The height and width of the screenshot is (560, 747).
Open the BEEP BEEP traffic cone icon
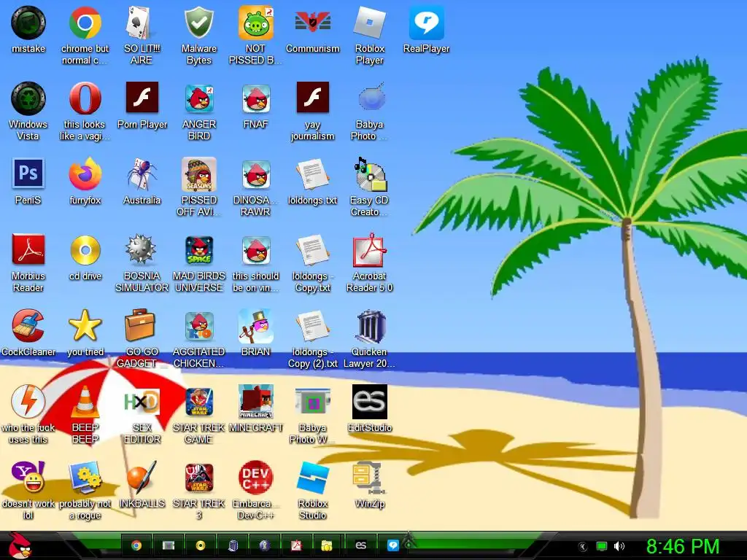[85, 402]
